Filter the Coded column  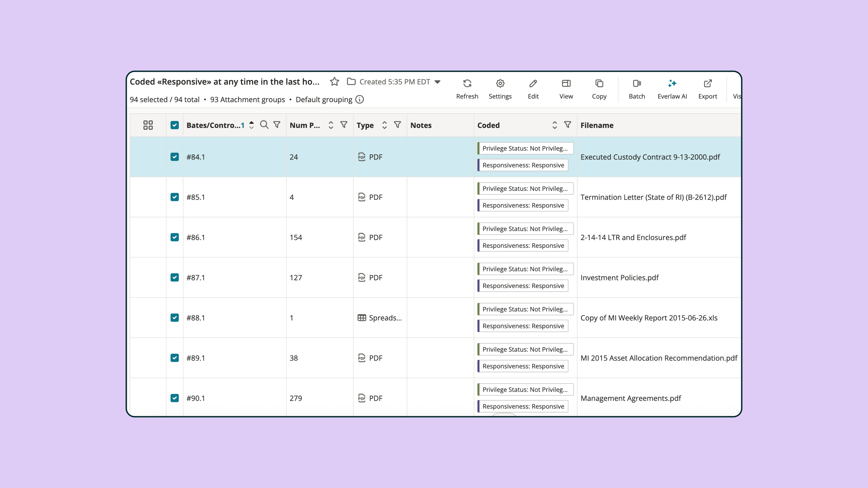click(567, 125)
